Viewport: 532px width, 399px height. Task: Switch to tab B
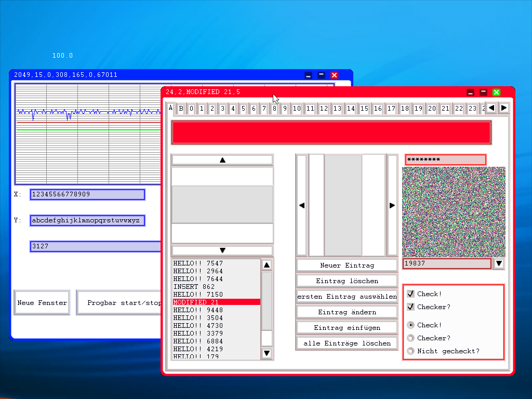(181, 109)
